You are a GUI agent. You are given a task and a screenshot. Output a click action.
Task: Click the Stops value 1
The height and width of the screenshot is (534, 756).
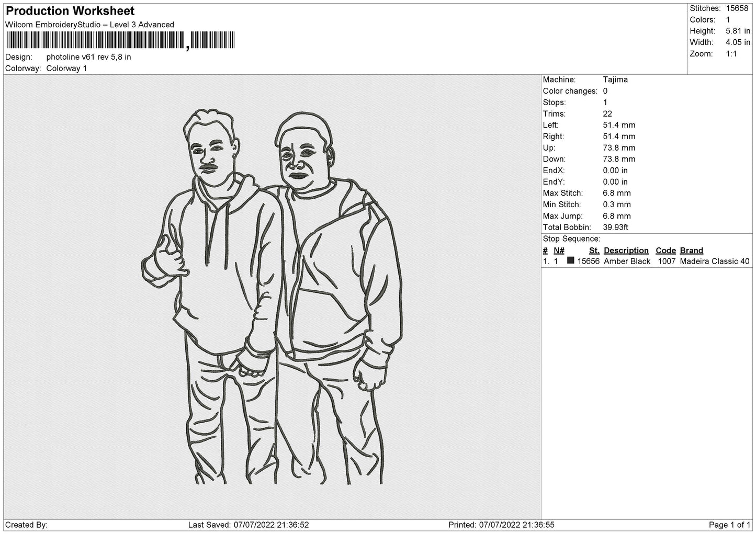(605, 103)
